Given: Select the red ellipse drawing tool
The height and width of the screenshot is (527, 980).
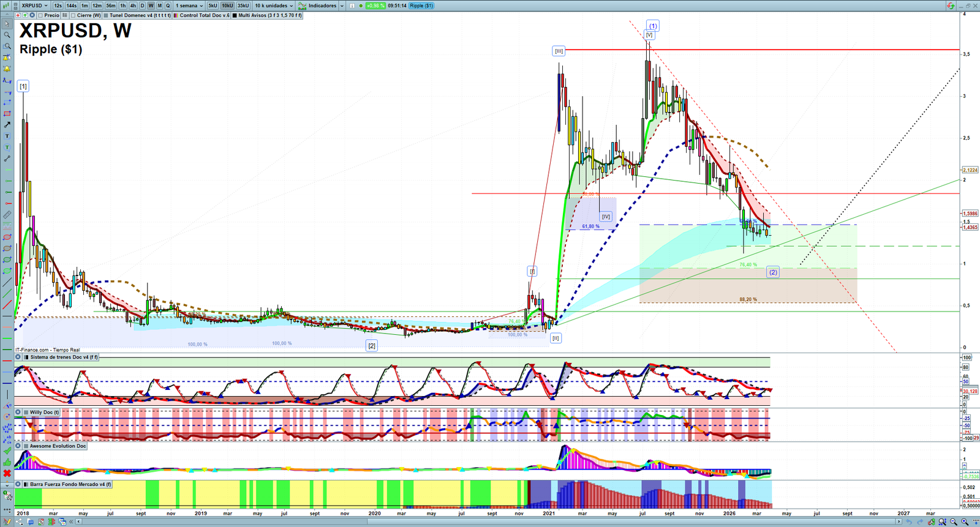Looking at the screenshot, I should [7, 237].
